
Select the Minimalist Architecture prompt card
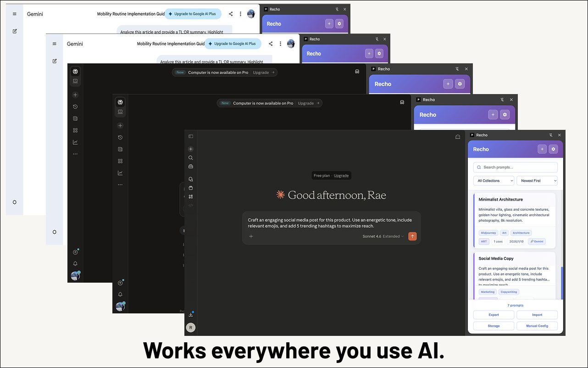click(514, 221)
